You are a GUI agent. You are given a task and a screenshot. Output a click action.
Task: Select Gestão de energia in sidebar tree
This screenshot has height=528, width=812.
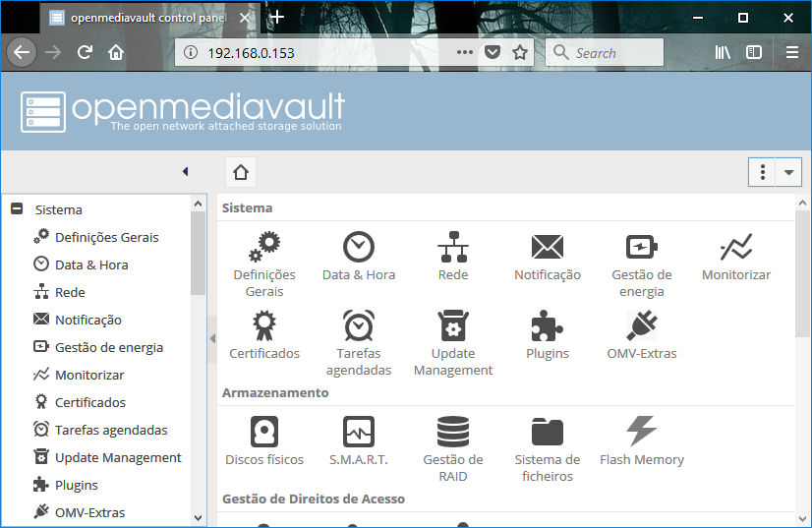tap(109, 347)
